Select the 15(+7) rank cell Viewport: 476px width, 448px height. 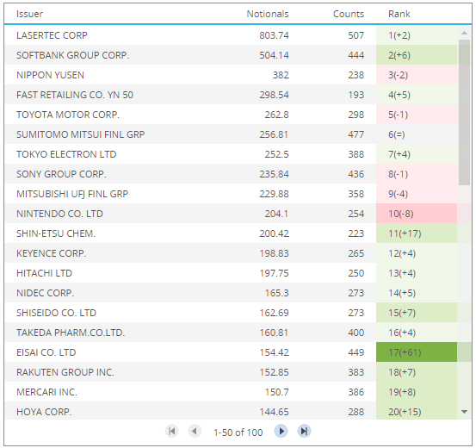(417, 313)
